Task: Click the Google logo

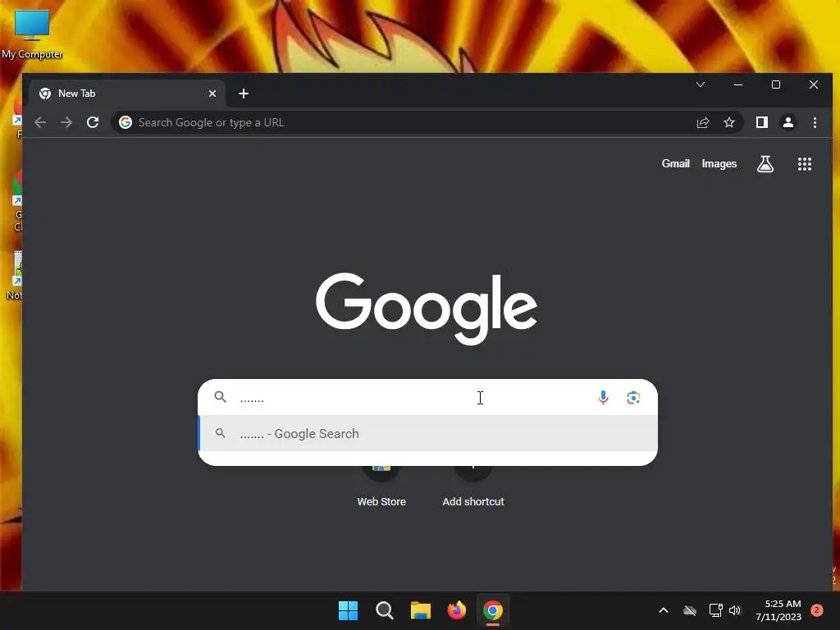Action: coord(427,308)
